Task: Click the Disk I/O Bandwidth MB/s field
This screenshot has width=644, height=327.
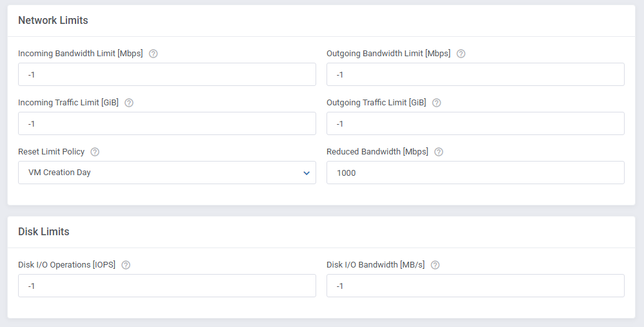Action: click(475, 286)
